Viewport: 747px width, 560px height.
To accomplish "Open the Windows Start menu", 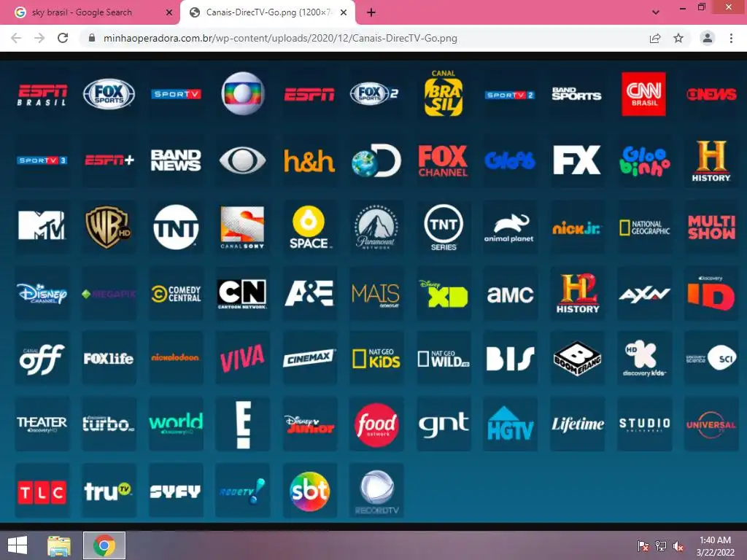I will (x=18, y=545).
